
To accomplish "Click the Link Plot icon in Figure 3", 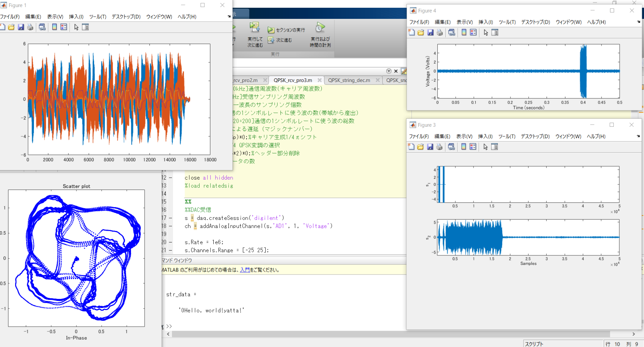I will tap(451, 147).
